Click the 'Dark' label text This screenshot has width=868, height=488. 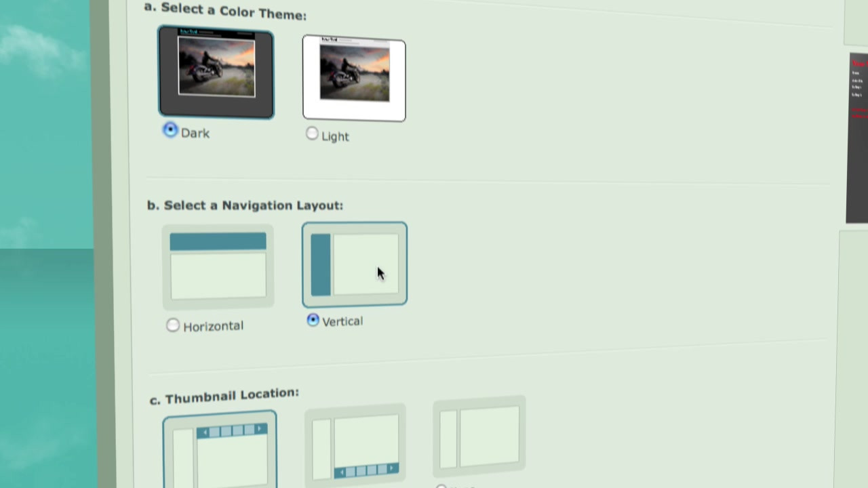tap(195, 134)
